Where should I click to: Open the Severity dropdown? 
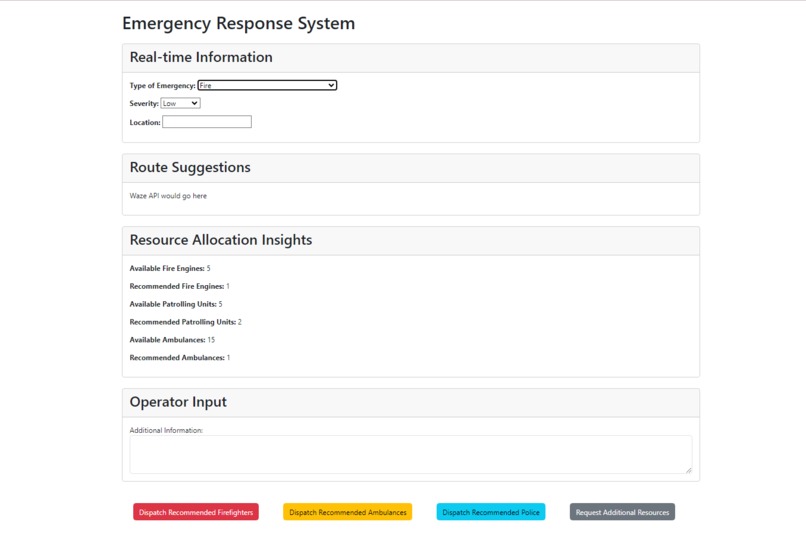tap(180, 103)
